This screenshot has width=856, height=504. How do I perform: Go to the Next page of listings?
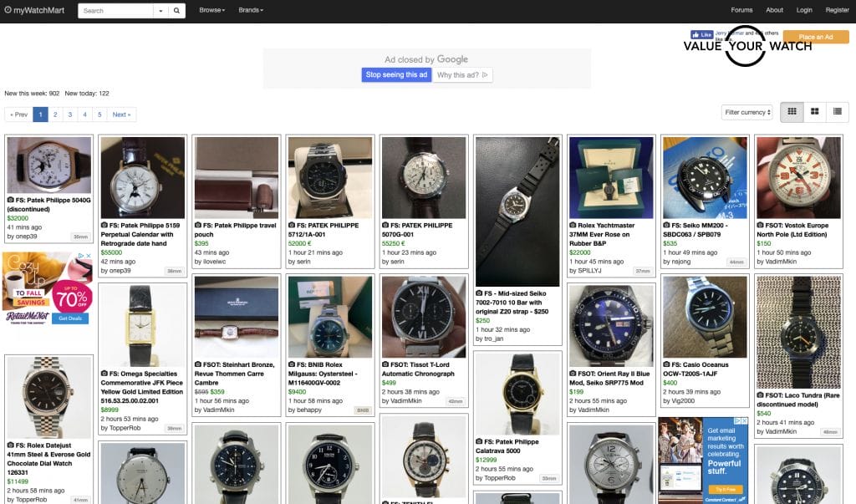[x=122, y=115]
